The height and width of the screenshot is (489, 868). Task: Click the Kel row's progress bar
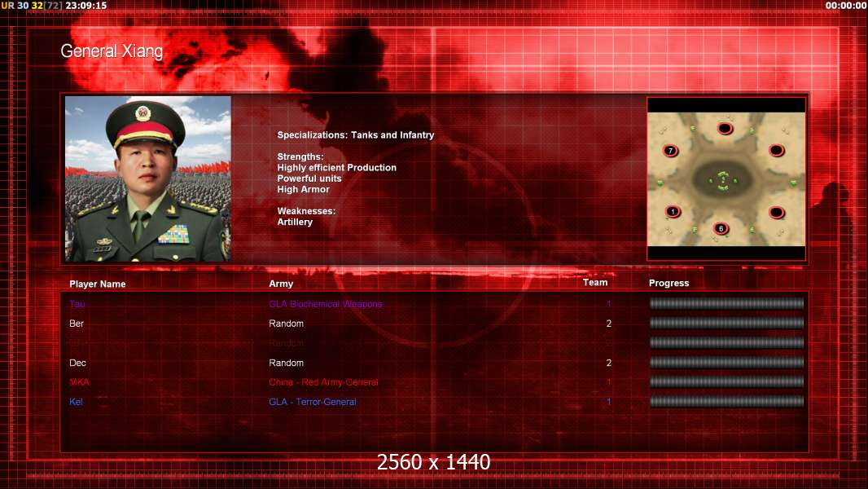click(726, 402)
